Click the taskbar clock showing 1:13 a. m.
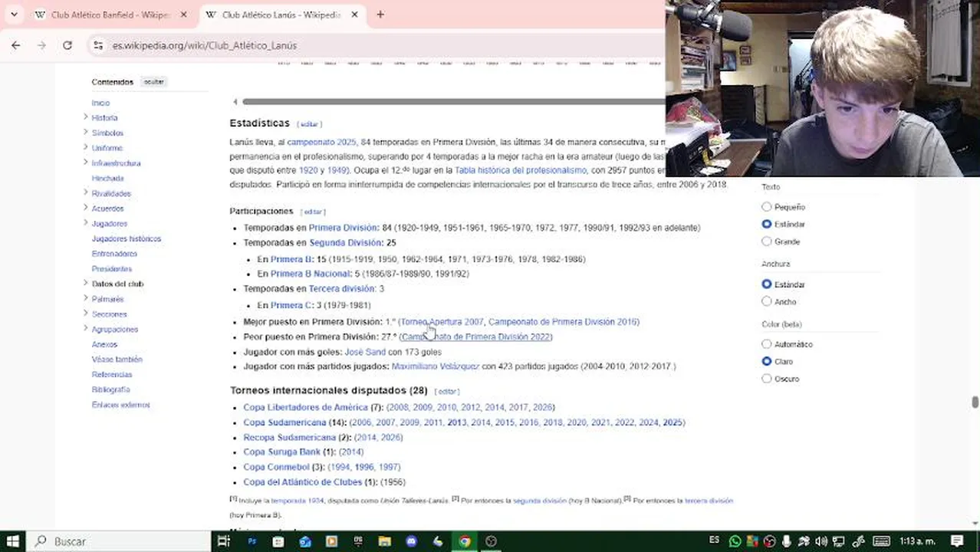 (918, 541)
